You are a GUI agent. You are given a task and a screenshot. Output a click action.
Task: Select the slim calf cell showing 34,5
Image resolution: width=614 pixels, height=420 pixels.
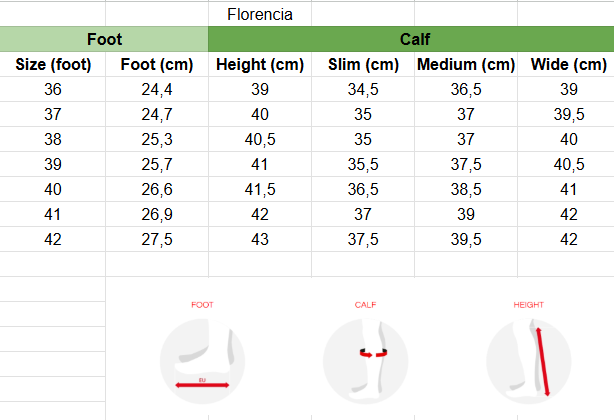click(x=363, y=90)
